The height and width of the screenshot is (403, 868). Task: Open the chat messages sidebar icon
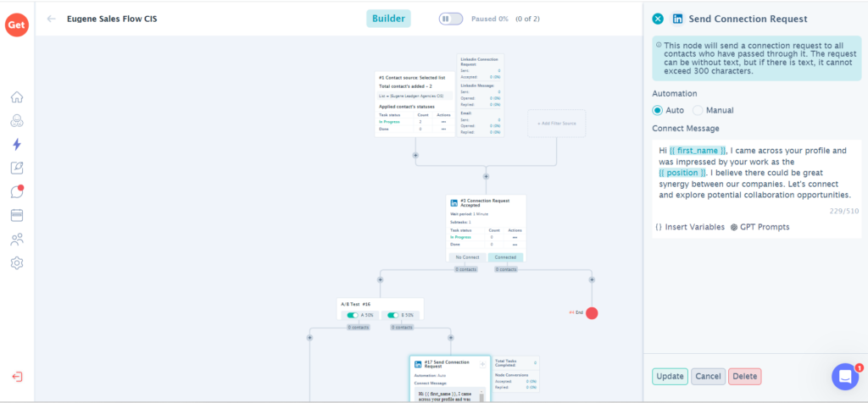[x=17, y=192]
